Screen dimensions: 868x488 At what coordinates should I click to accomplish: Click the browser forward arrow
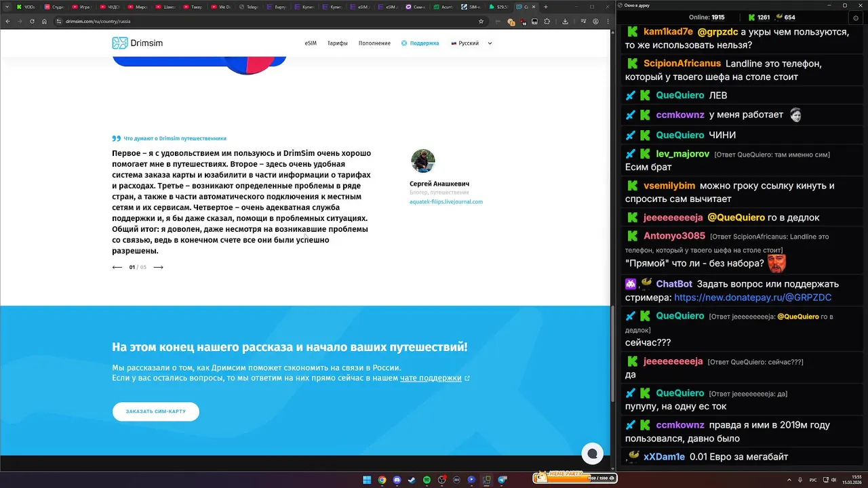(20, 21)
